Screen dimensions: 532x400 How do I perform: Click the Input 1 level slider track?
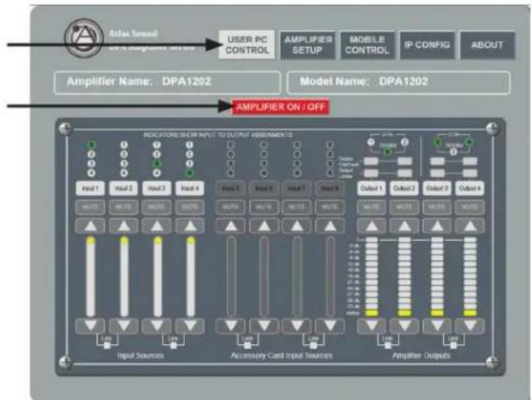pyautogui.click(x=90, y=276)
